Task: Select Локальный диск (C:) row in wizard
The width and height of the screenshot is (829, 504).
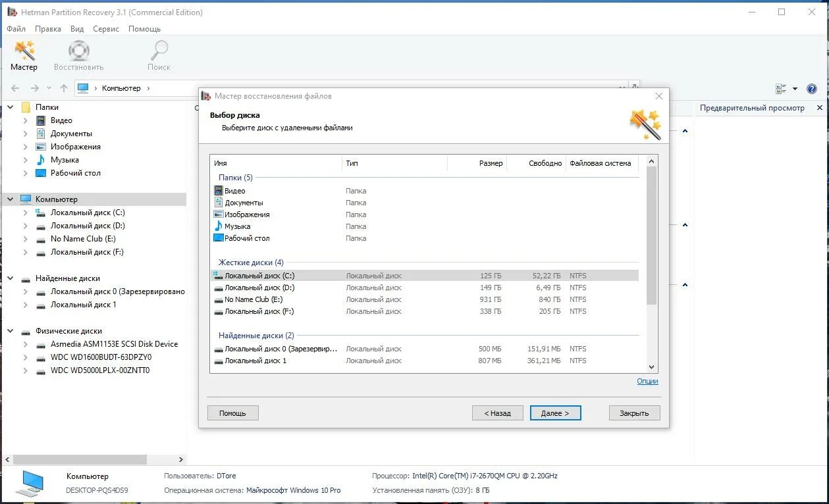Action: pos(425,276)
